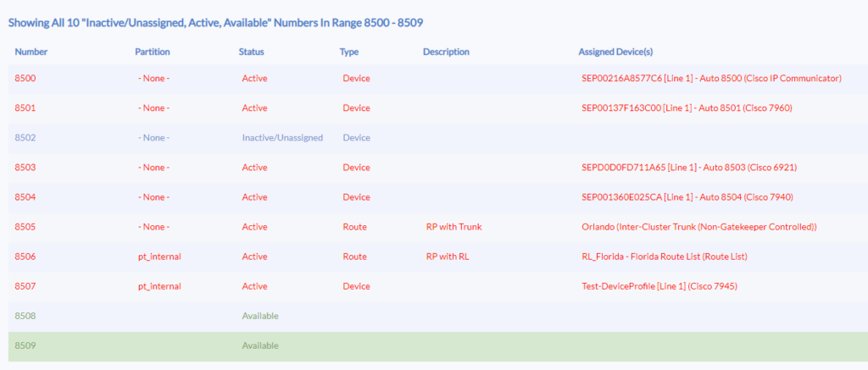The image size is (868, 370).
Task: Click - None - partition for 8505
Action: (x=154, y=227)
